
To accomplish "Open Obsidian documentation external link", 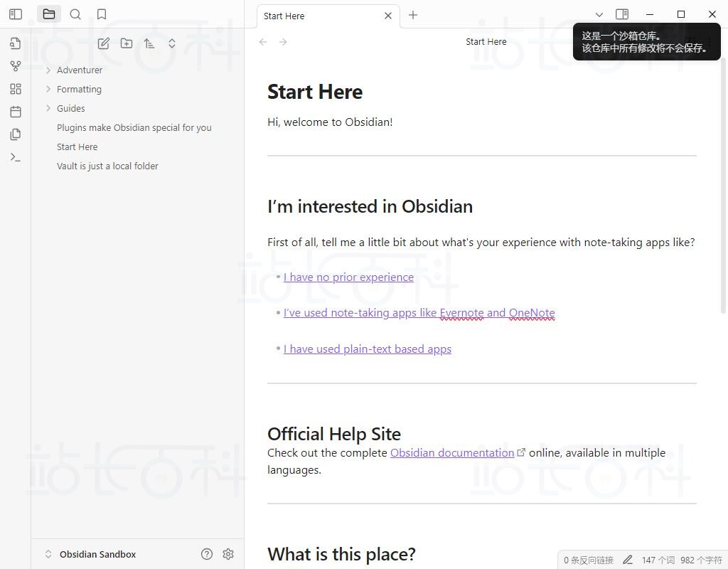I will (x=451, y=453).
